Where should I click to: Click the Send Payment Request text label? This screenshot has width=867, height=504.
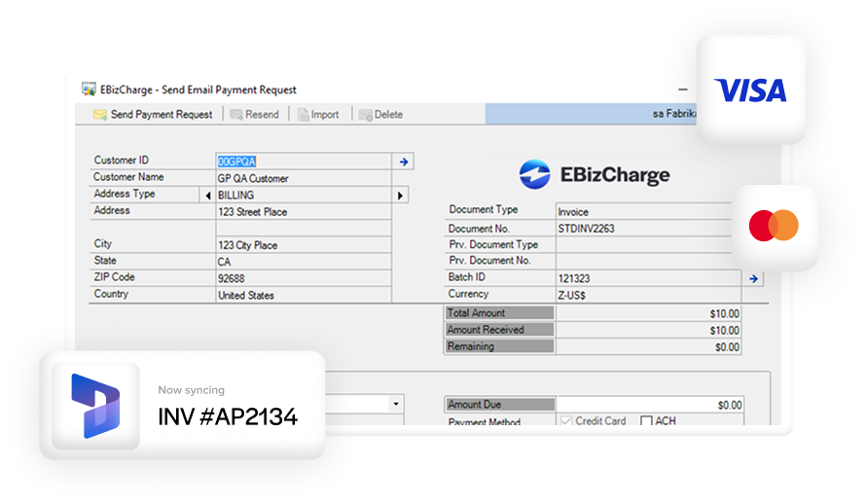(x=162, y=115)
